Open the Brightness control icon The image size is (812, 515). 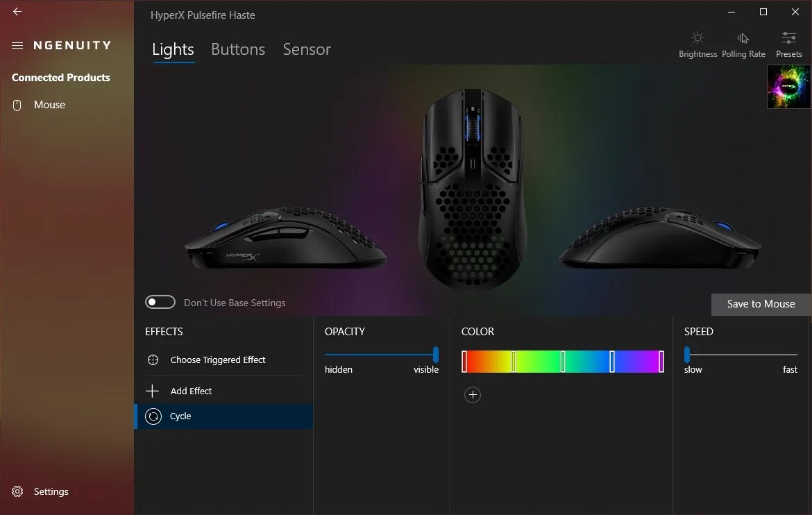[x=697, y=38]
